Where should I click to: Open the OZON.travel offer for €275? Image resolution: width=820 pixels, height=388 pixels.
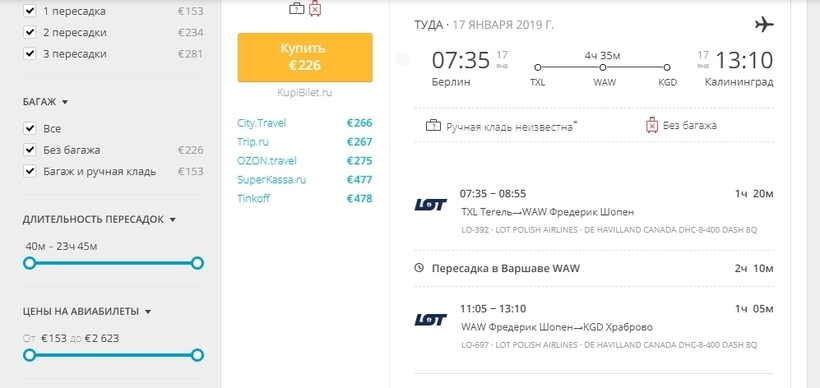(305, 161)
